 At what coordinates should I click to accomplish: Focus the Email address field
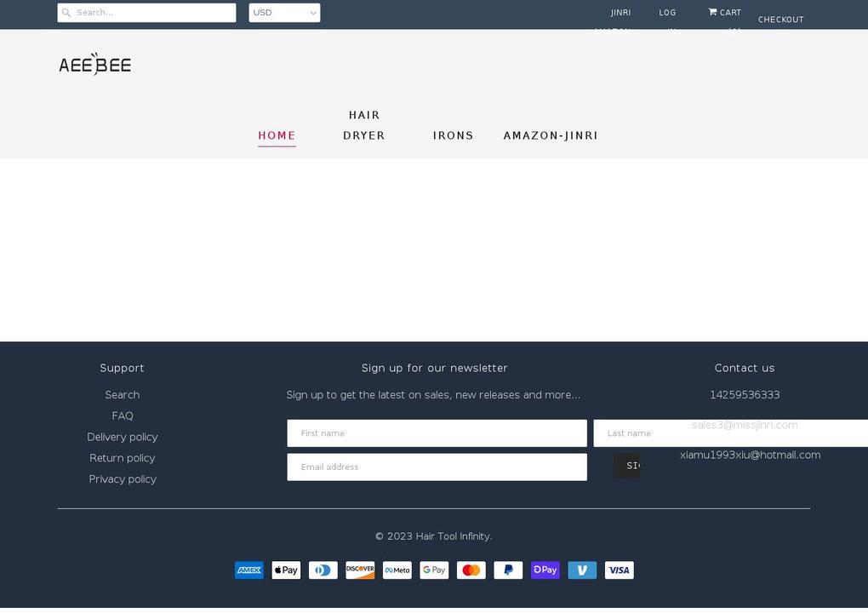click(x=437, y=467)
